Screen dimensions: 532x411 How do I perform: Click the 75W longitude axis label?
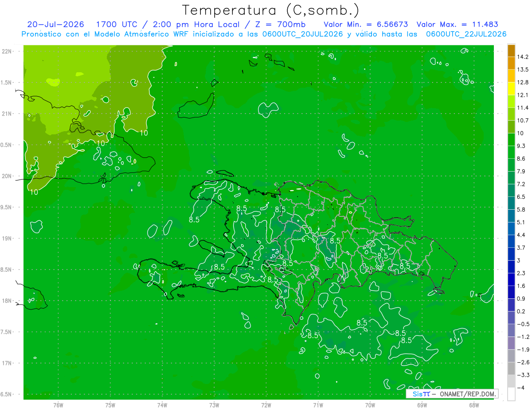(x=110, y=405)
